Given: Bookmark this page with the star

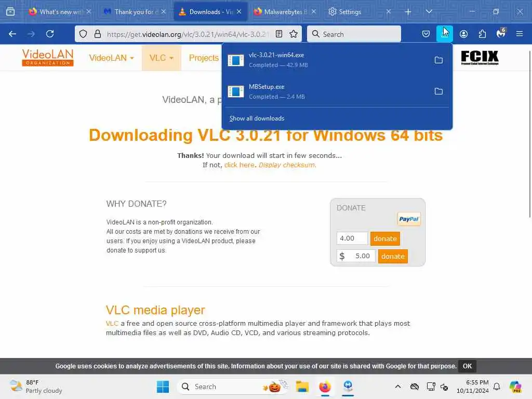Looking at the screenshot, I should (x=294, y=34).
